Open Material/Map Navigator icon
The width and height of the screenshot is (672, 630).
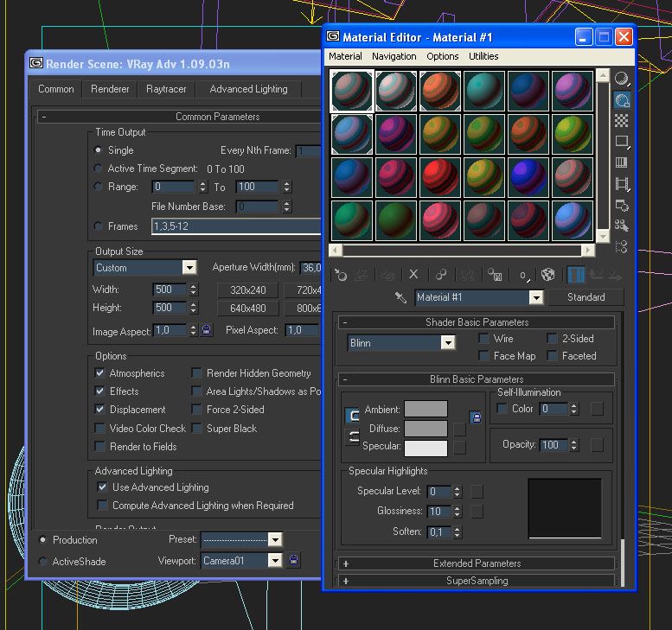pyautogui.click(x=622, y=246)
